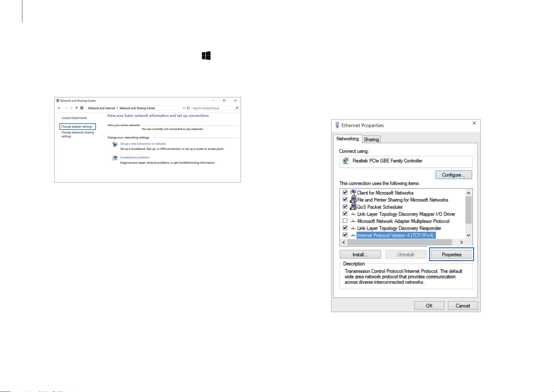Close the Ethernet Properties dialog with X
This screenshot has width=554, height=392.
tap(474, 123)
